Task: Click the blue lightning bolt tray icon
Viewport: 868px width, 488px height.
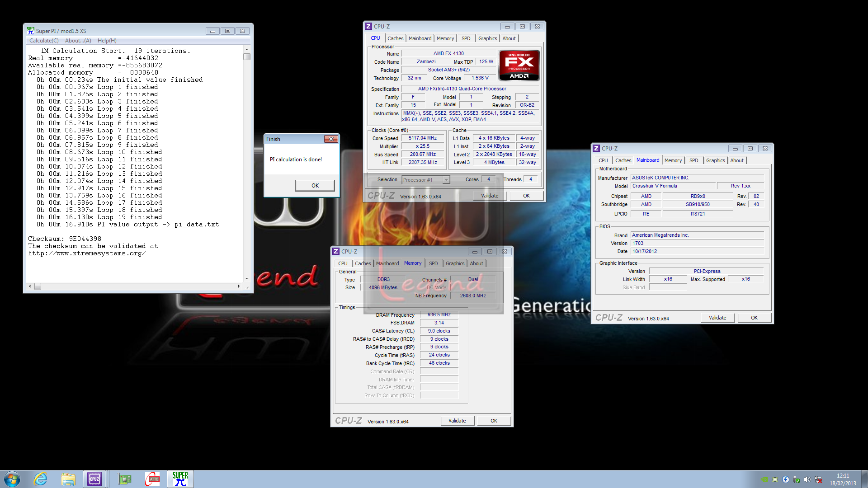Action: [x=786, y=479]
